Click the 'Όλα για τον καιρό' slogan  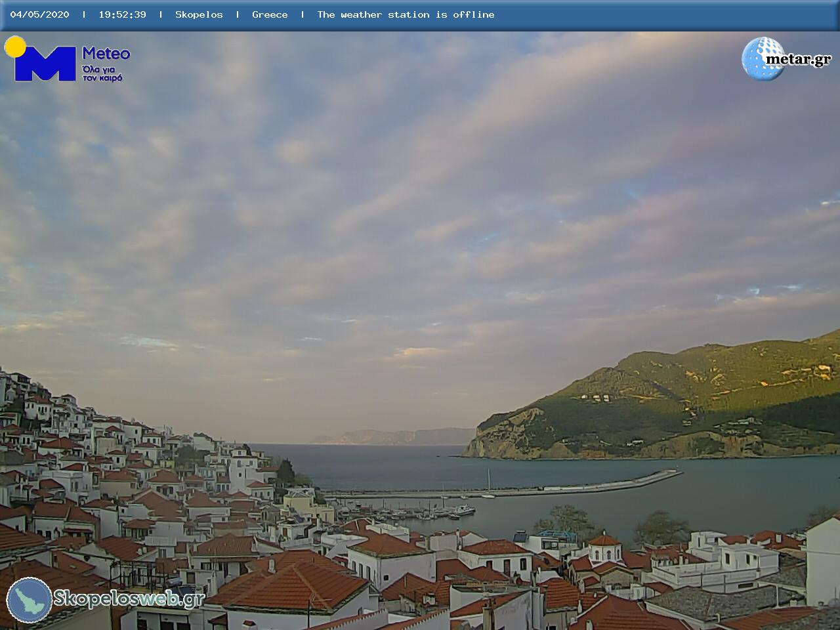coord(102,73)
